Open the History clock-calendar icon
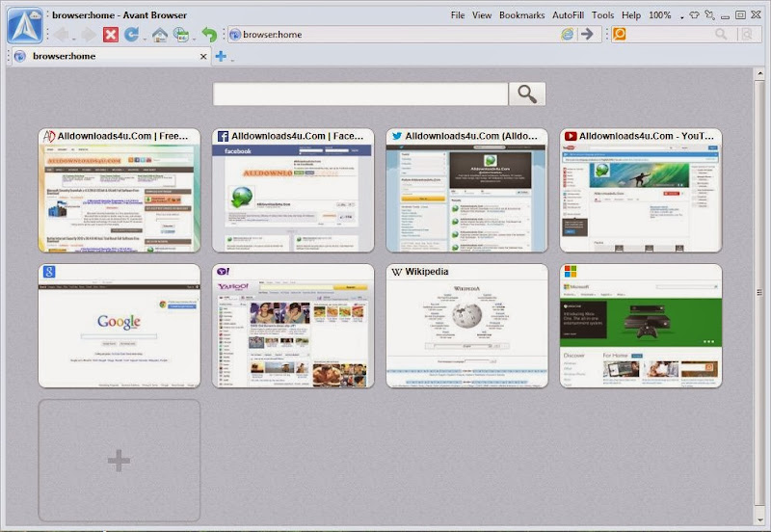 point(181,35)
